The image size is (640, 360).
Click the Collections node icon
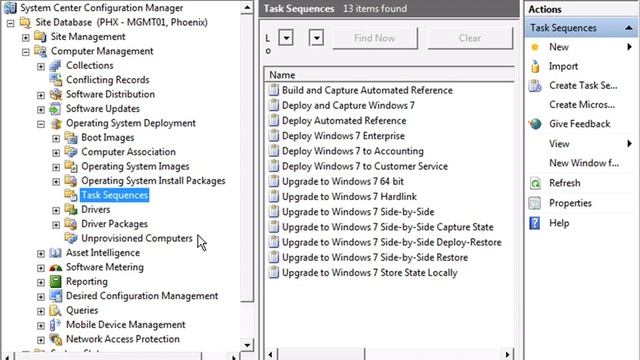click(56, 65)
